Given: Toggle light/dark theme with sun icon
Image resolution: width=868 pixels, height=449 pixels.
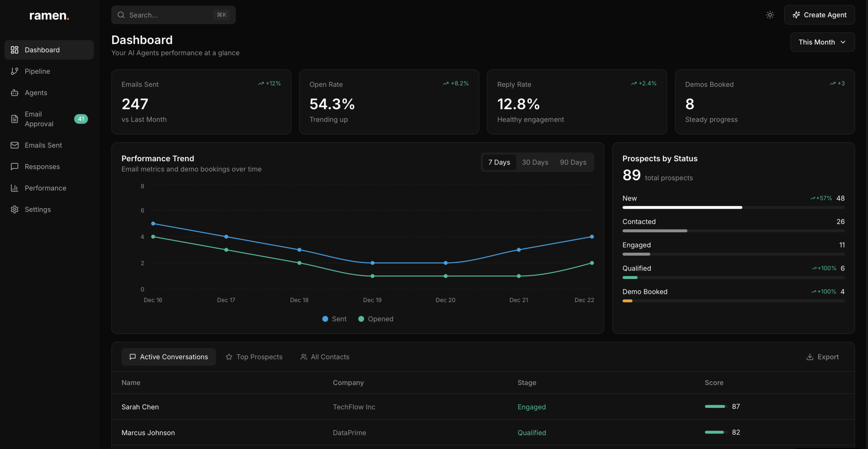Looking at the screenshot, I should (x=770, y=15).
